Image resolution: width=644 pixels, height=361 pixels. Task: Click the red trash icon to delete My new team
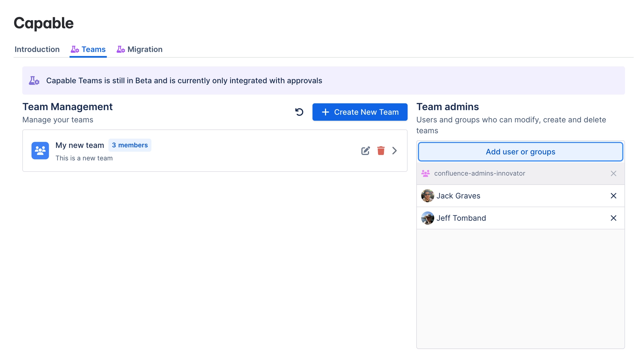381,151
